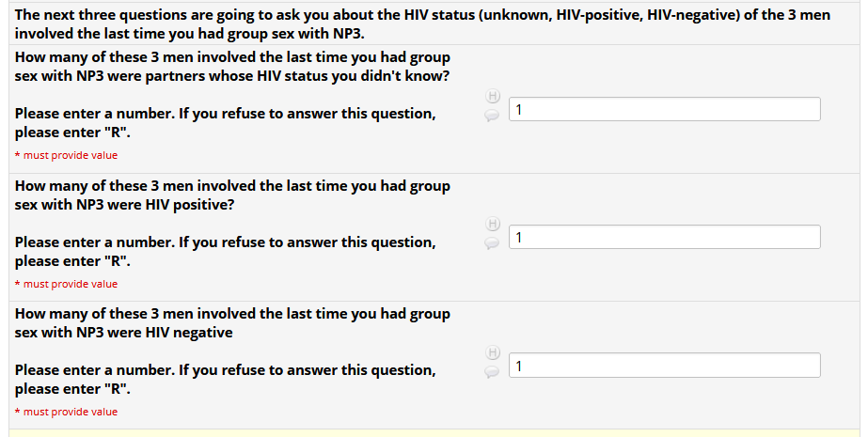The width and height of the screenshot is (868, 437).
Task: Click the "were HIV negative" question label
Action: point(232,322)
